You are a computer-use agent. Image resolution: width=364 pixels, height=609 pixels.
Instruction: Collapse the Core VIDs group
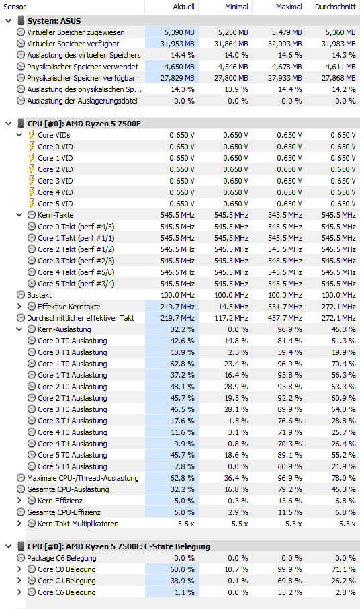click(x=19, y=135)
